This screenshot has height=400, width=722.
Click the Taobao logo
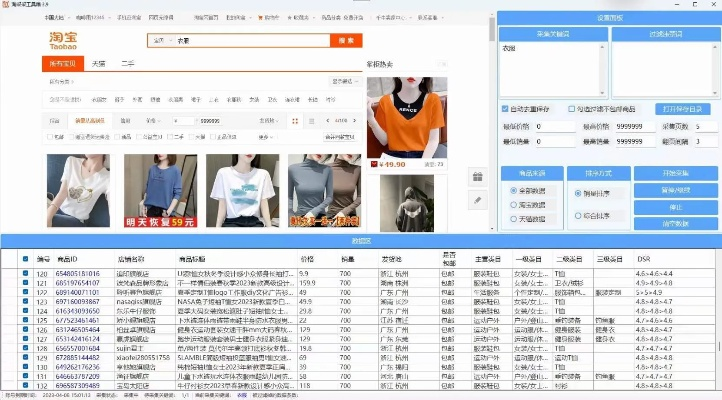(63, 41)
